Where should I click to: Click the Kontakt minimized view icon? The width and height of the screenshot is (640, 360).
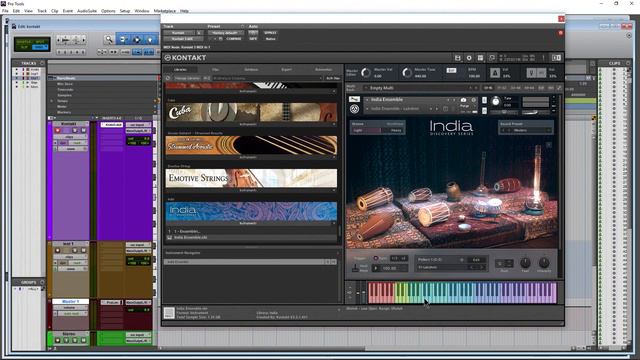tap(492, 58)
